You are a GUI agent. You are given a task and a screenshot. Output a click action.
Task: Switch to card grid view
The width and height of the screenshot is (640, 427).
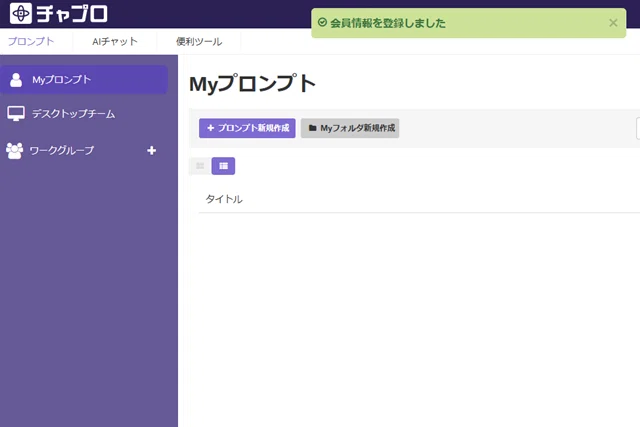pyautogui.click(x=200, y=166)
